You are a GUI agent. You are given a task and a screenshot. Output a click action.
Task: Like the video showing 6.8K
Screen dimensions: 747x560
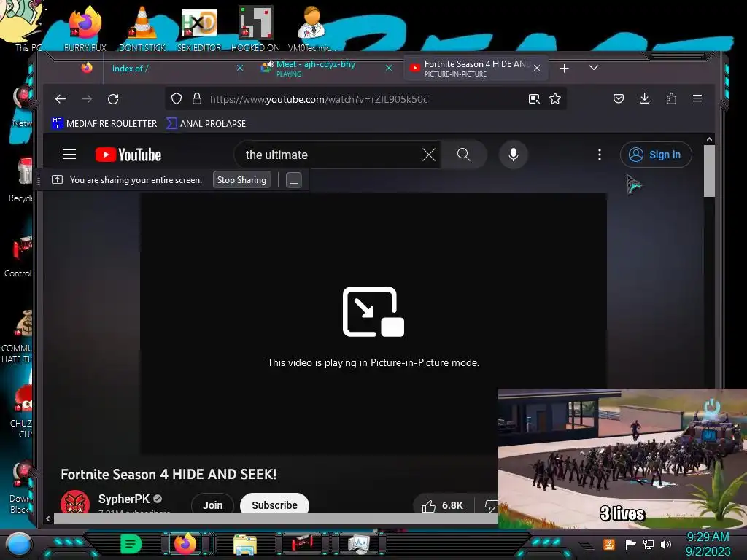point(443,505)
